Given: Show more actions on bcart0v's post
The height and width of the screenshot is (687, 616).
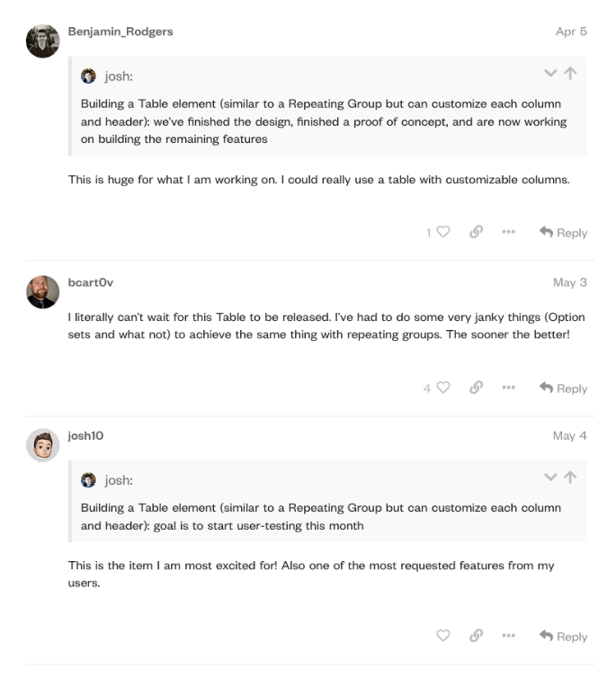Looking at the screenshot, I should [509, 388].
